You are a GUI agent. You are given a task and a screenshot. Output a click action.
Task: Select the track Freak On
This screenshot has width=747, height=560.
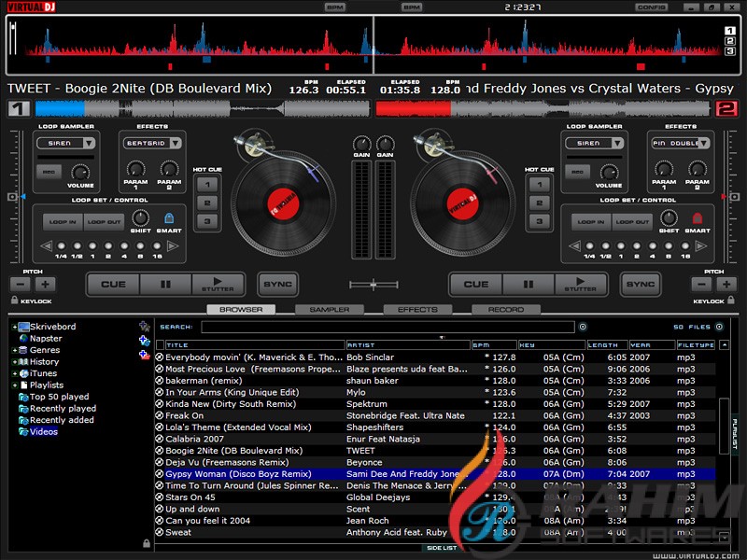click(x=435, y=415)
